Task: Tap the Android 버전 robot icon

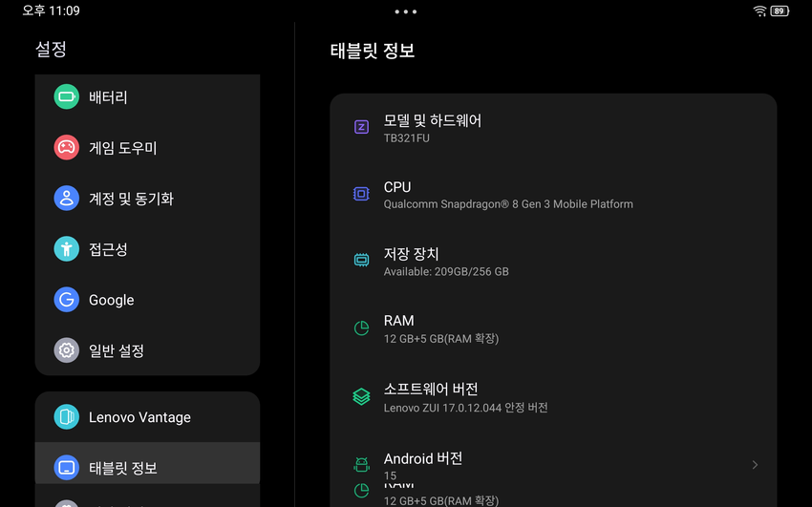Action: (361, 465)
